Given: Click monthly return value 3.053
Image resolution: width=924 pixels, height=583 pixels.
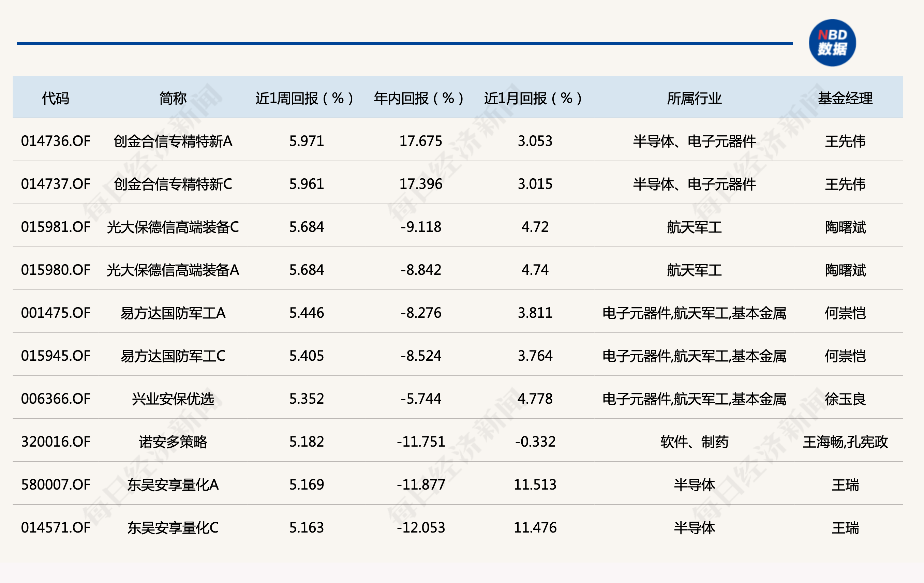Looking at the screenshot, I should [x=535, y=141].
